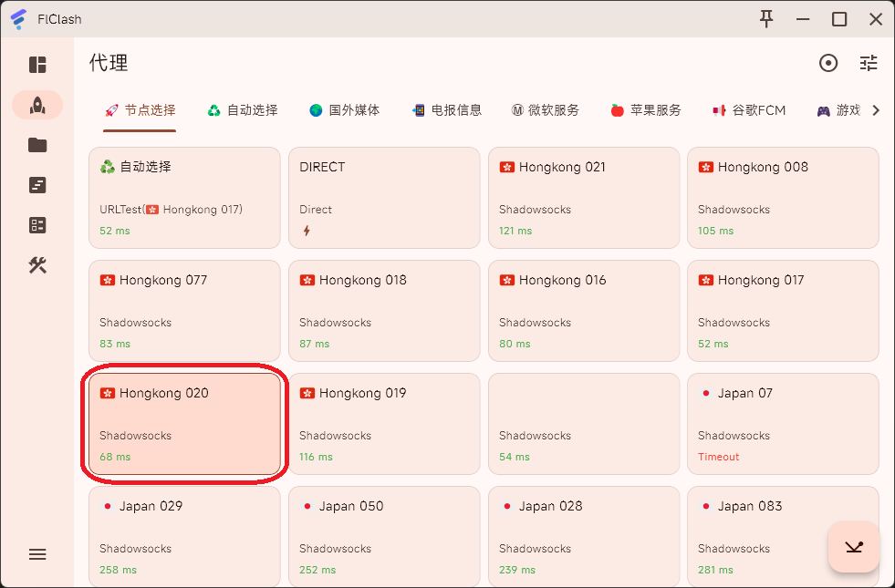Open the logs list icon in sidebar
Viewport: 895px width, 588px height.
coord(37,185)
